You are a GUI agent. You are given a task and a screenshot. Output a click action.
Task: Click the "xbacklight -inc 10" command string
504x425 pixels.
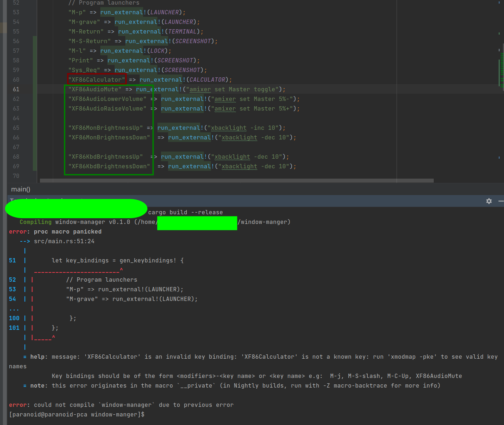pyautogui.click(x=243, y=128)
